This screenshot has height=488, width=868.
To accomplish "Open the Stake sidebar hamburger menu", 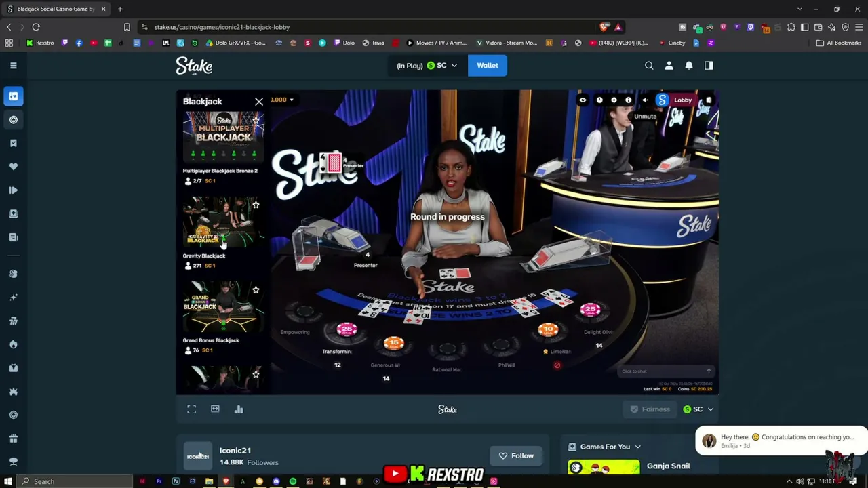I will point(14,66).
